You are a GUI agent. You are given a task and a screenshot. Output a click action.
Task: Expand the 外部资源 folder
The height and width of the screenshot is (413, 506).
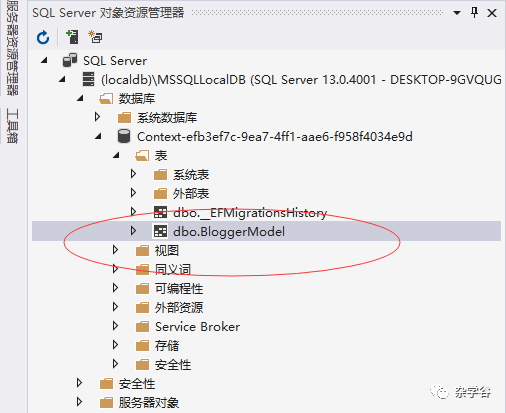coord(115,307)
